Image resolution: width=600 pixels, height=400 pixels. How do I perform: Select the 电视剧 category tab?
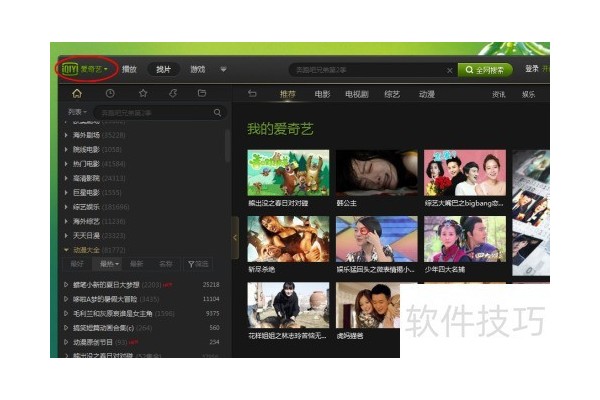point(357,94)
